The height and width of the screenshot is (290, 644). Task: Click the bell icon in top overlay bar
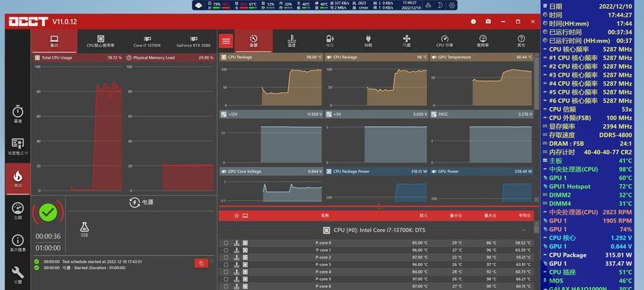[428, 5]
